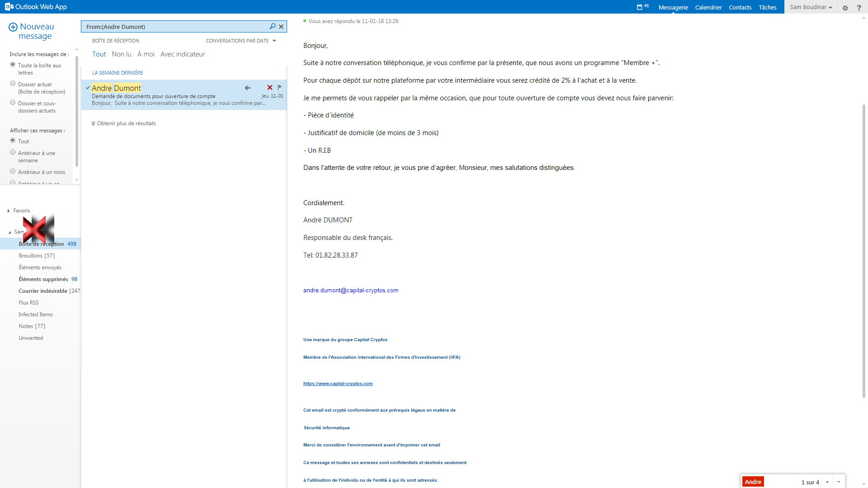Open 'Infected Items' folder
The image size is (868, 488).
(x=35, y=314)
